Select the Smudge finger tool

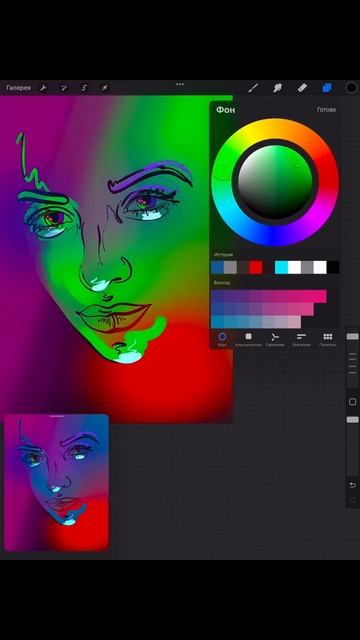278,87
